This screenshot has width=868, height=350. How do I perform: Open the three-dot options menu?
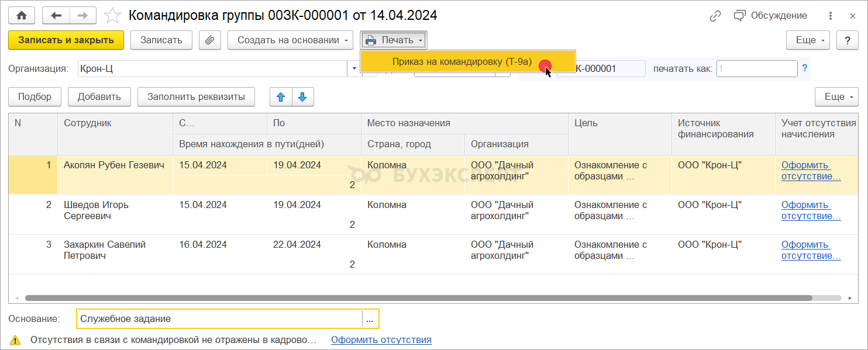(x=831, y=16)
